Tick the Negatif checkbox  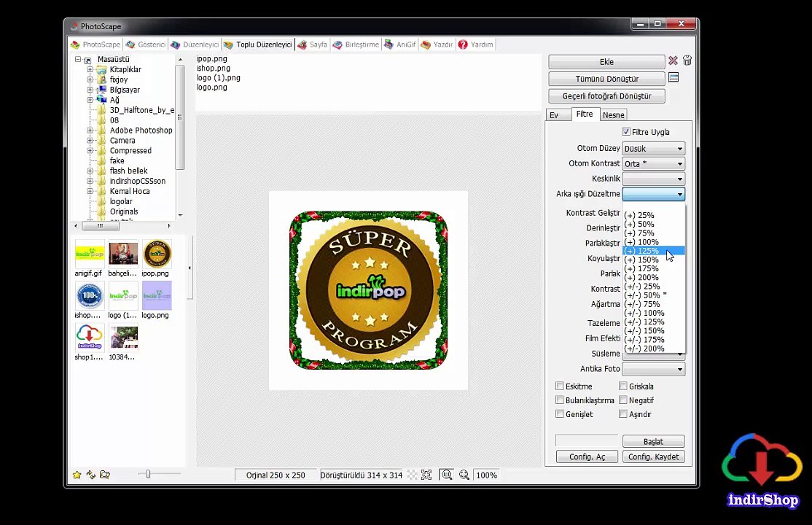[x=623, y=400]
